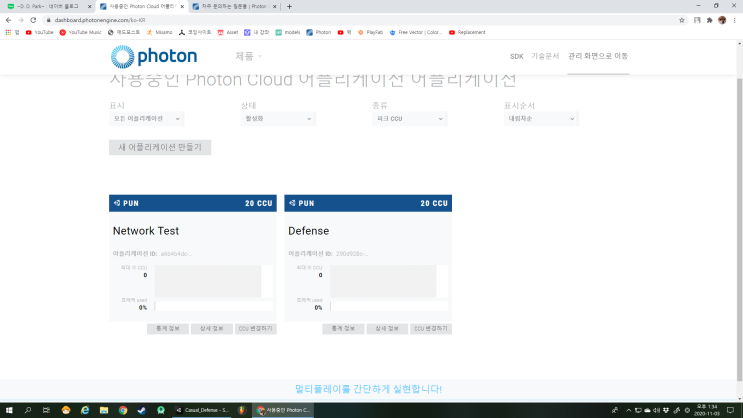Screen dimensions: 743x418
Task: Open File Explorer from the taskbar
Action: click(x=104, y=410)
